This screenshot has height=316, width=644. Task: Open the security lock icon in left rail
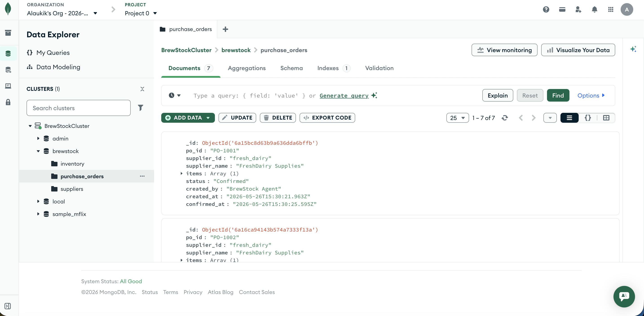click(8, 102)
